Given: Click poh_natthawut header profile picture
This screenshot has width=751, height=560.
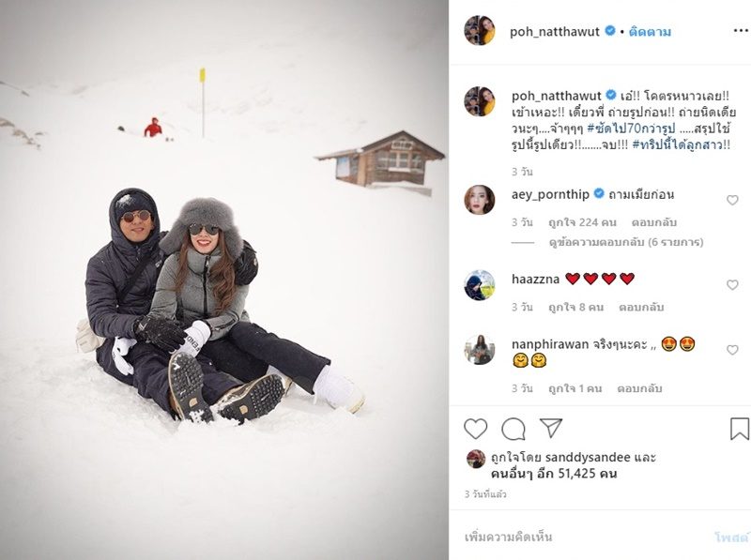Looking at the screenshot, I should [x=480, y=30].
